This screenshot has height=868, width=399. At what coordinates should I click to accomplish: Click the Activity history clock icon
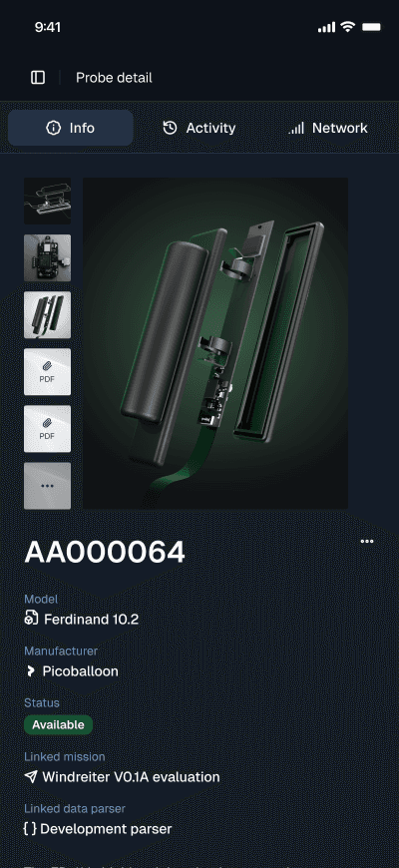tap(170, 128)
